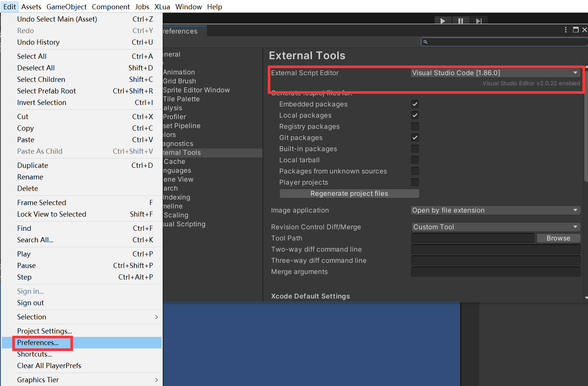This screenshot has height=386, width=588.
Task: Enable Registry packages checkbox
Action: coord(415,126)
